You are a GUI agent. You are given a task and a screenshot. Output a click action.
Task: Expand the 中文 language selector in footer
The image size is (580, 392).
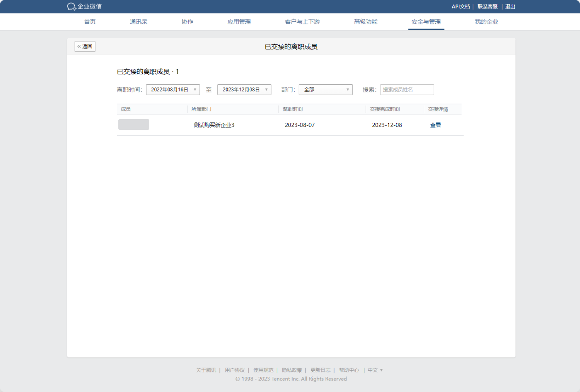tap(375, 370)
